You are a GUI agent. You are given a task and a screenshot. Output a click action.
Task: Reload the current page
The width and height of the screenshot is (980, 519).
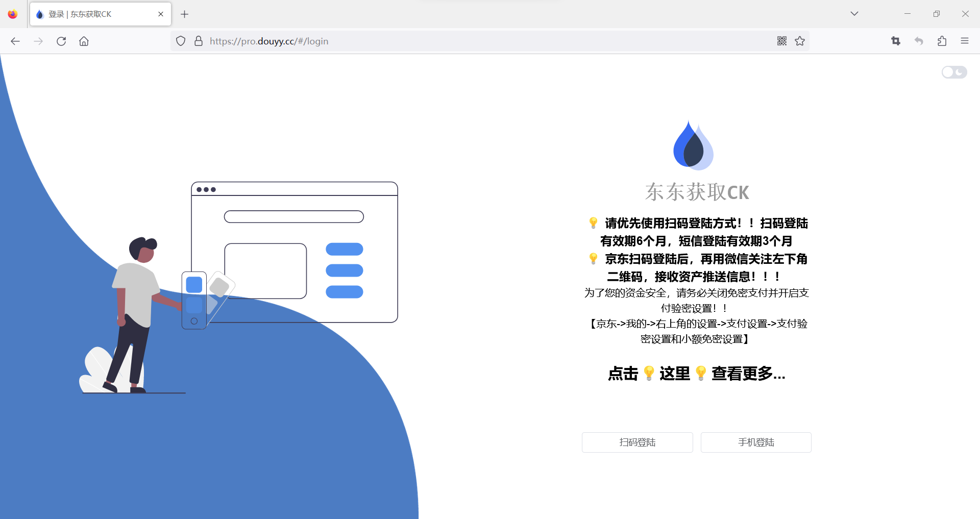click(x=61, y=41)
